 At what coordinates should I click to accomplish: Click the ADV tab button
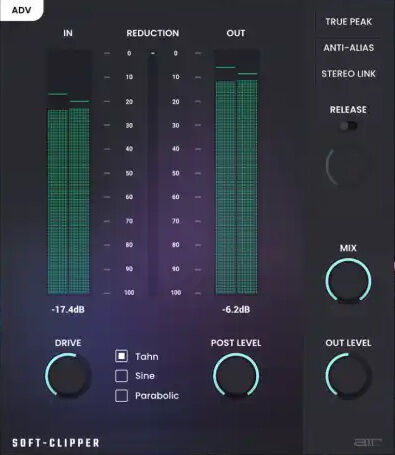(21, 10)
